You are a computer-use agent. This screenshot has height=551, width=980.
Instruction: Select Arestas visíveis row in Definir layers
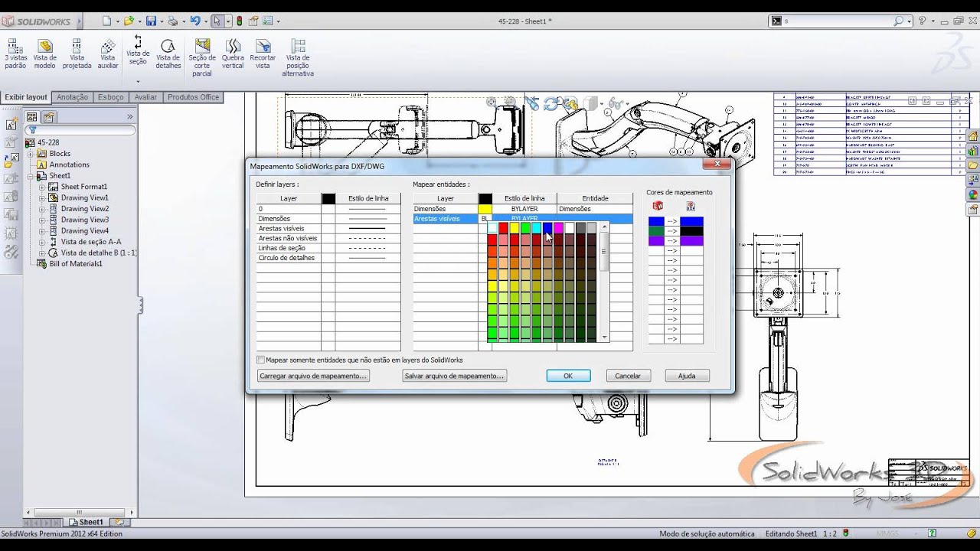[x=328, y=228]
